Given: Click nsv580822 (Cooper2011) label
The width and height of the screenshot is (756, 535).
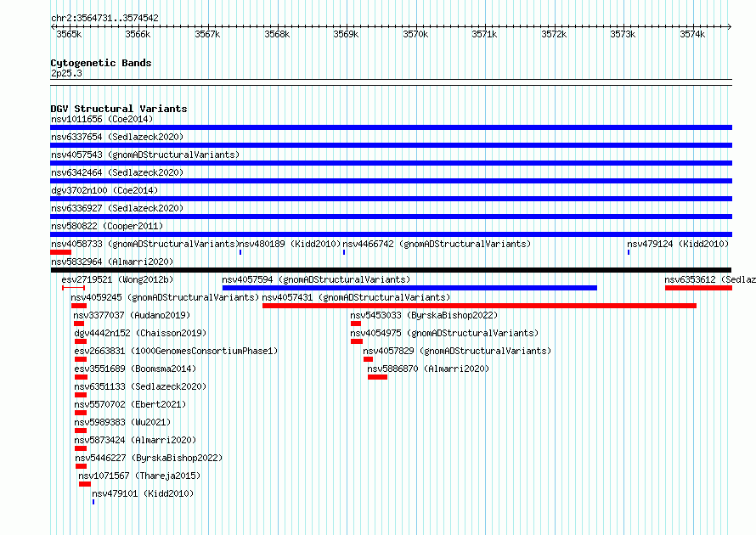Looking at the screenshot, I should 107,226.
